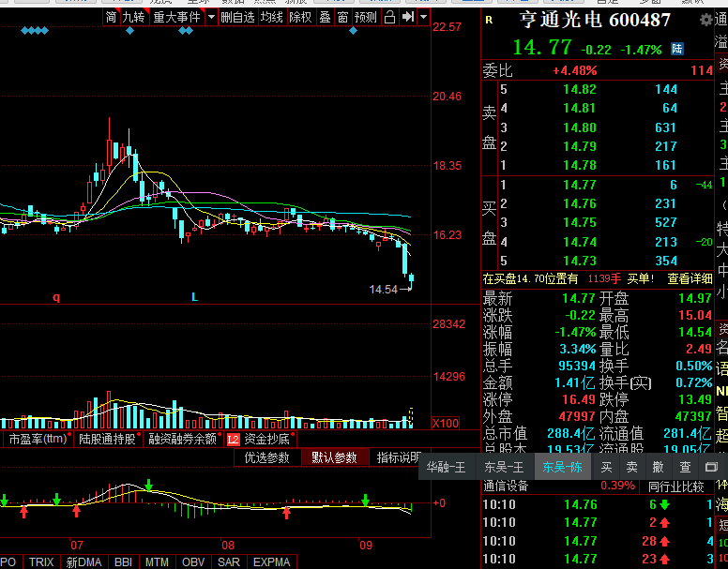
Task: Click the 默认参数 button
Action: coord(334,457)
